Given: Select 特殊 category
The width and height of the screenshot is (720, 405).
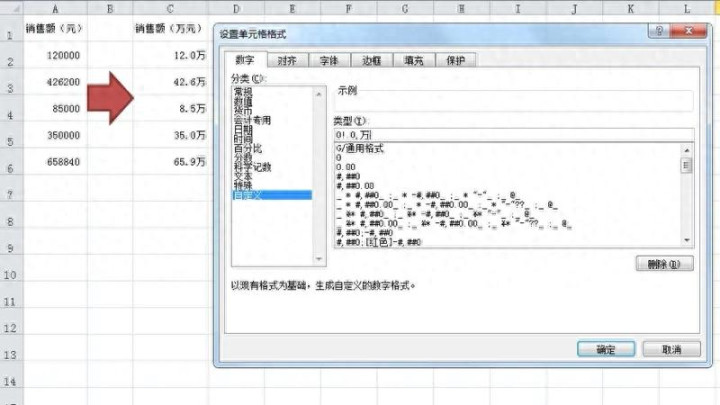Looking at the screenshot, I should pyautogui.click(x=272, y=186).
